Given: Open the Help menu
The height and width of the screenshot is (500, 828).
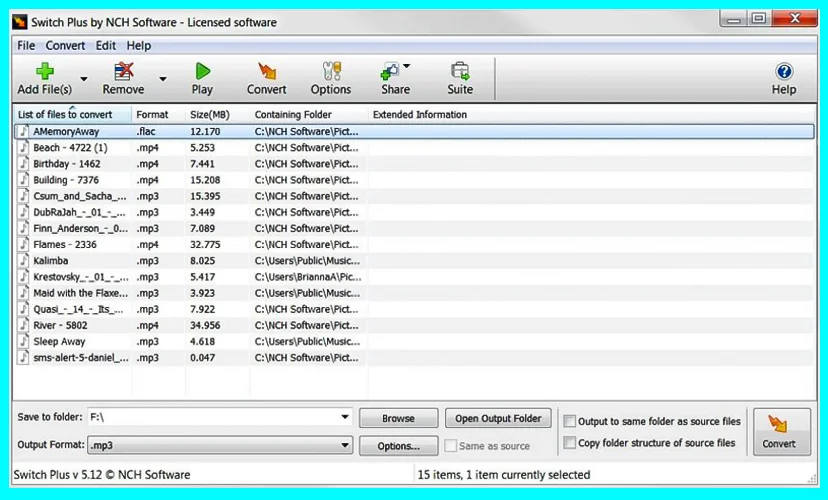Looking at the screenshot, I should click(x=139, y=45).
